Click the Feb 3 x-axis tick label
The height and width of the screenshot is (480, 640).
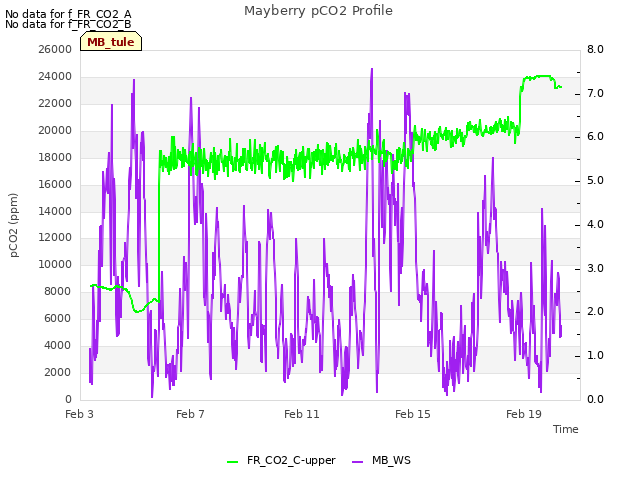pos(80,414)
